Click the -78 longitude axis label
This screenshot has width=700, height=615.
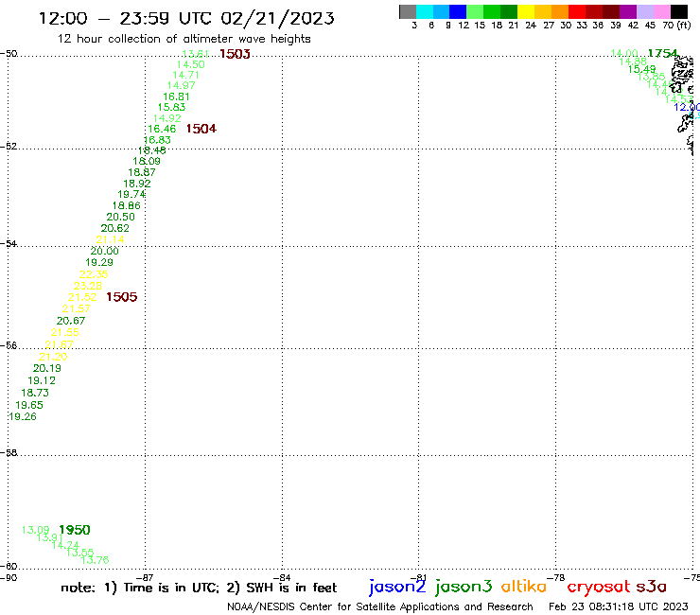click(x=556, y=578)
